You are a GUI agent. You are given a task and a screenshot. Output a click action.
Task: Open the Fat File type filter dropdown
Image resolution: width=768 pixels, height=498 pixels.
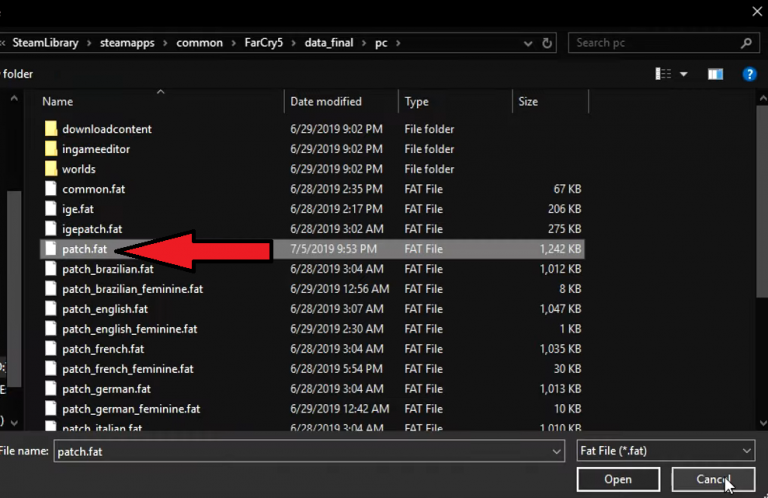point(666,451)
